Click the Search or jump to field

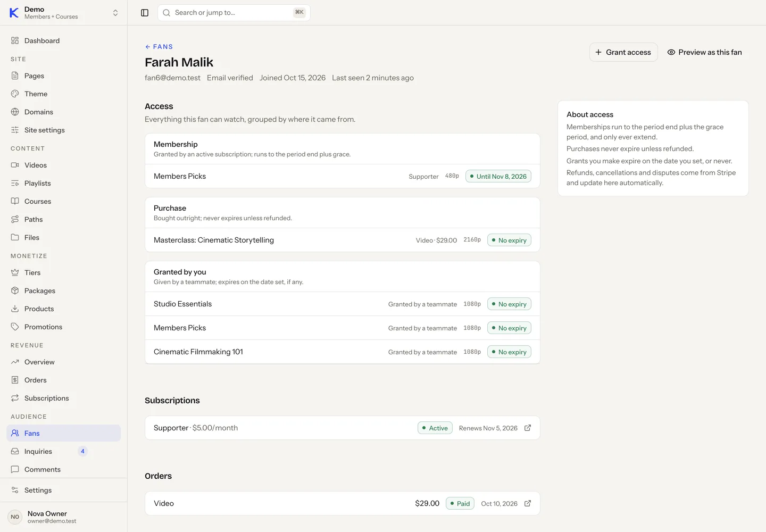[234, 13]
